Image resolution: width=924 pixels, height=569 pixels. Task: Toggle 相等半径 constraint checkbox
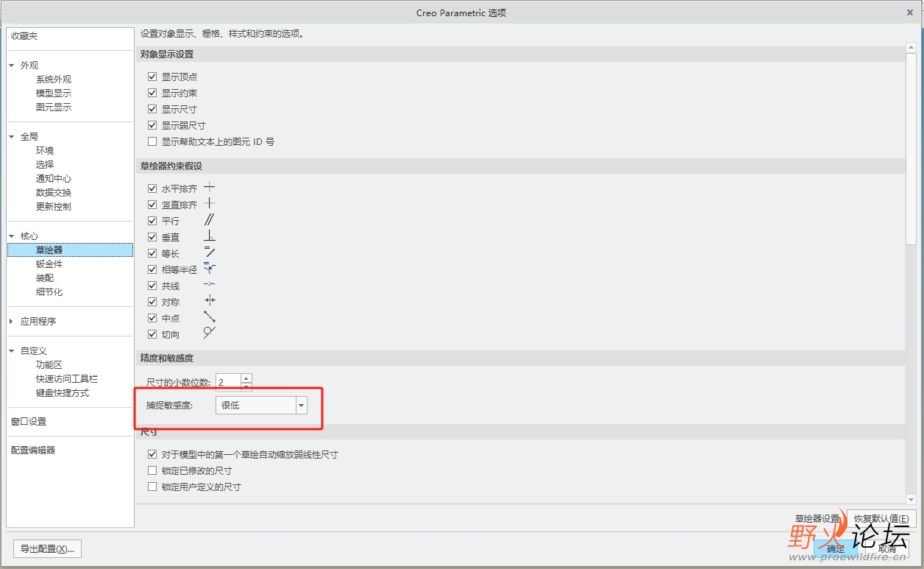coord(152,269)
